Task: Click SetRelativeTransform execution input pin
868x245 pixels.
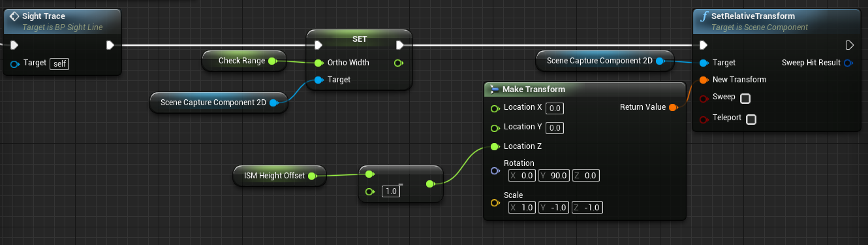Action: [x=703, y=45]
